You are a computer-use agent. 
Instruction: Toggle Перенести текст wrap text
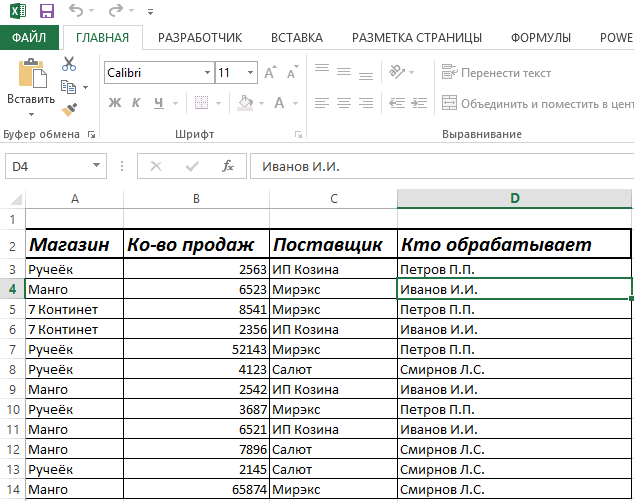pos(496,73)
